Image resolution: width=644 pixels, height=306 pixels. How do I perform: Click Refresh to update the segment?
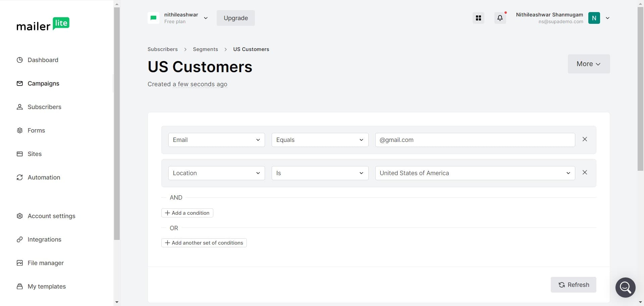tap(573, 285)
